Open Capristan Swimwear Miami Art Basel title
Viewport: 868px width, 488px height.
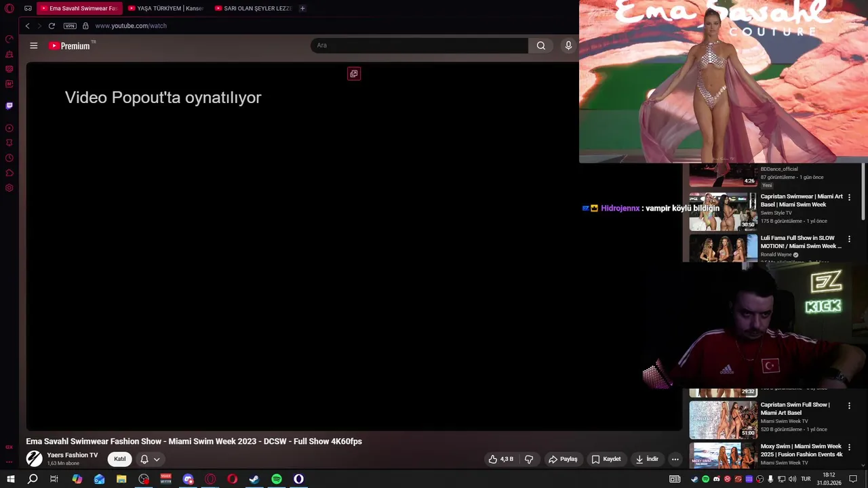[x=802, y=200]
